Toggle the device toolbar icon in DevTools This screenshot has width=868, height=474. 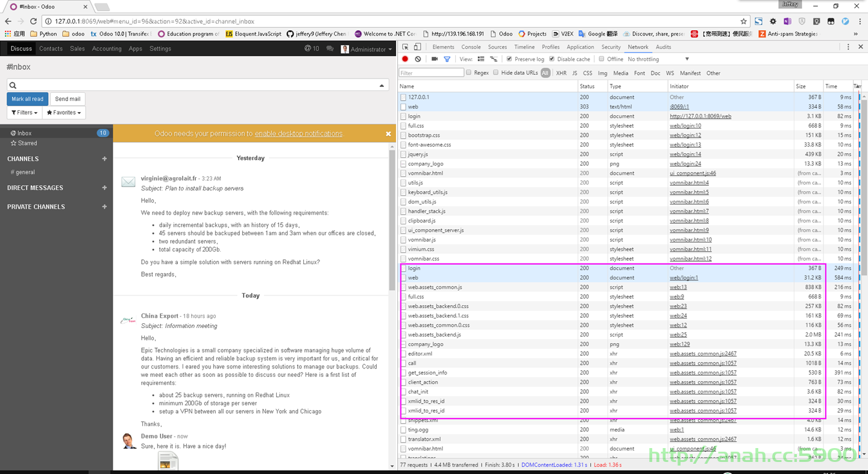click(417, 47)
